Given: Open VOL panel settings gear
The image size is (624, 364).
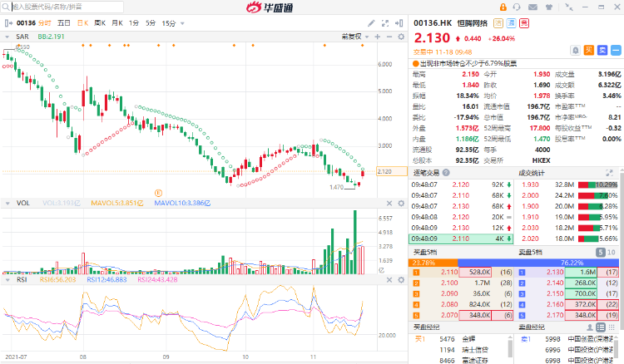Looking at the screenshot, I should 401,203.
